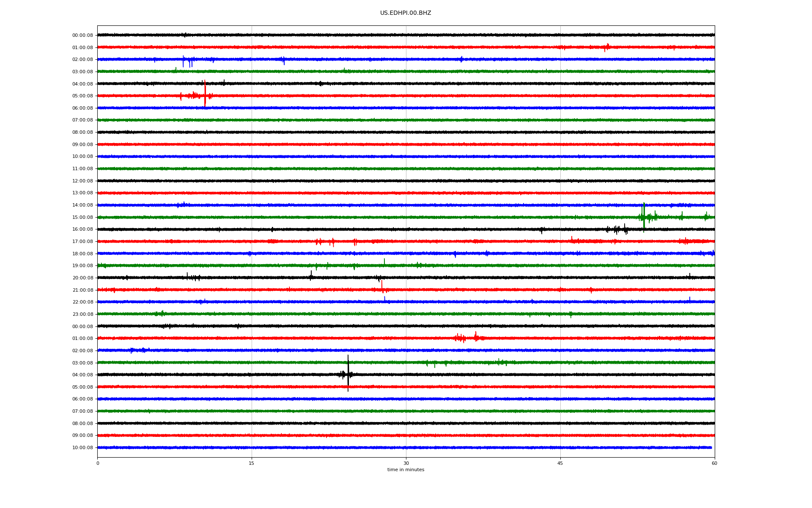812x508 pixels.
Task: Select the 12:00:08 row time label
Action: click(x=82, y=181)
